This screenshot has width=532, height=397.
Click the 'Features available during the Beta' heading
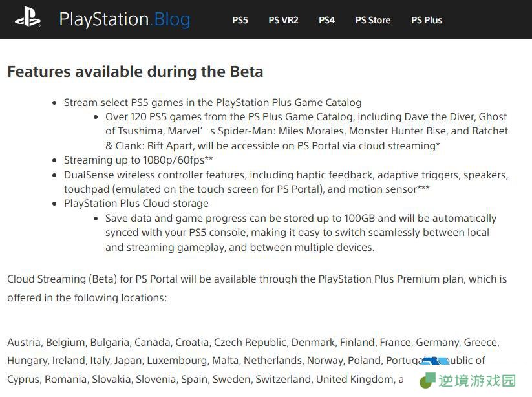135,72
